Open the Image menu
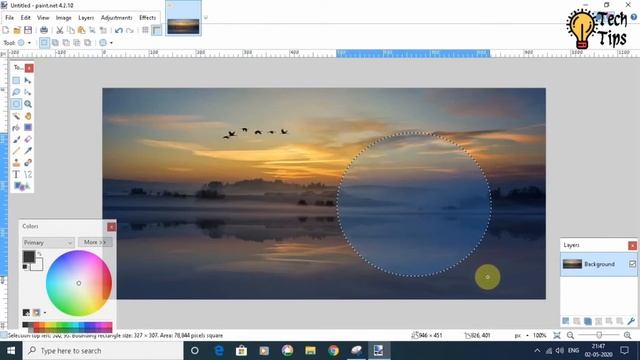Image resolution: width=640 pixels, height=360 pixels. [63, 18]
